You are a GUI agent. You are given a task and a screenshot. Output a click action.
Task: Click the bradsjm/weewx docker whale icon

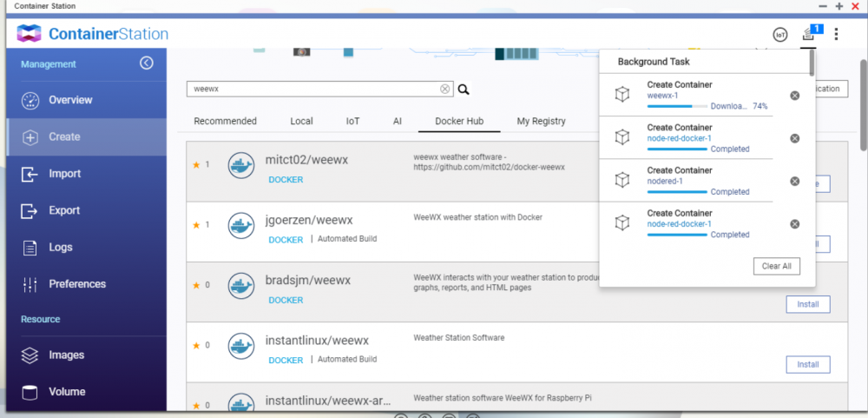[x=241, y=286]
